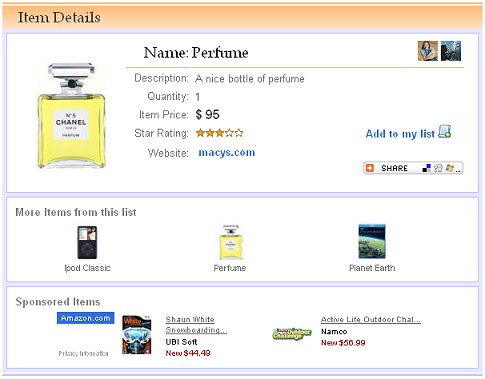
Task: Click the Shaun White game cover image
Action: [136, 335]
